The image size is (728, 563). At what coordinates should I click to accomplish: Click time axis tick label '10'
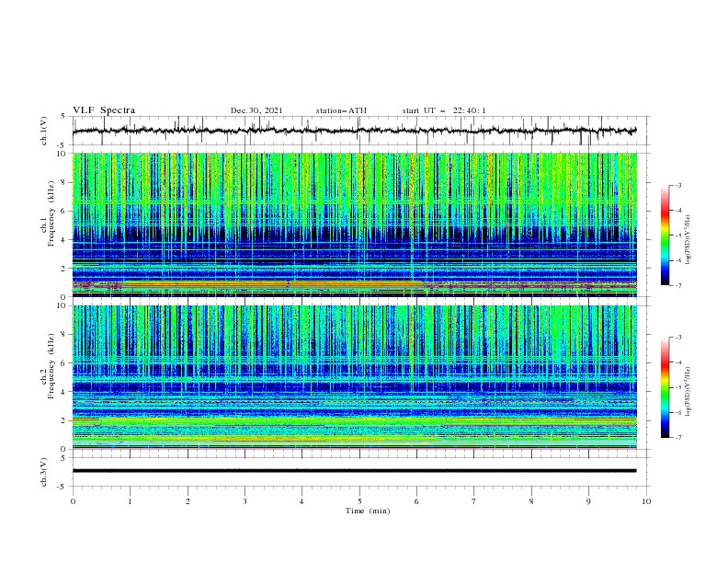[x=646, y=501]
